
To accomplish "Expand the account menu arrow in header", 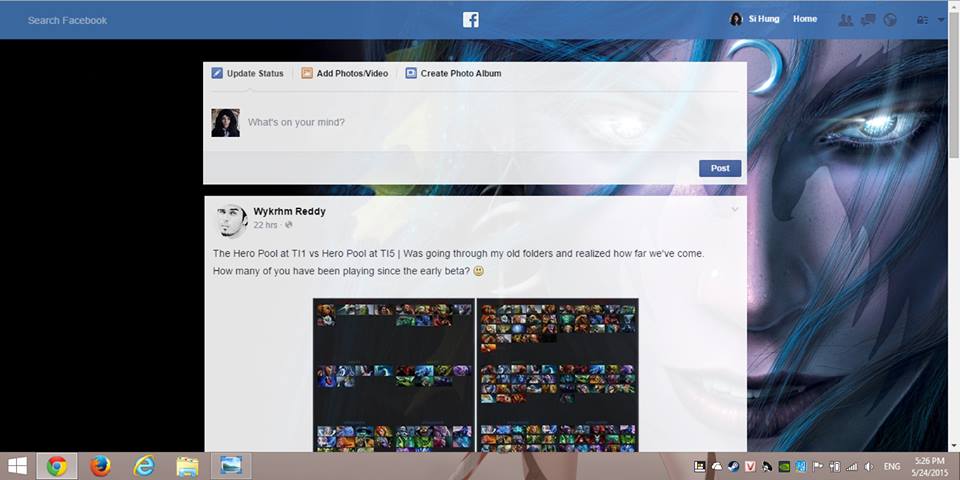I will click(x=941, y=20).
